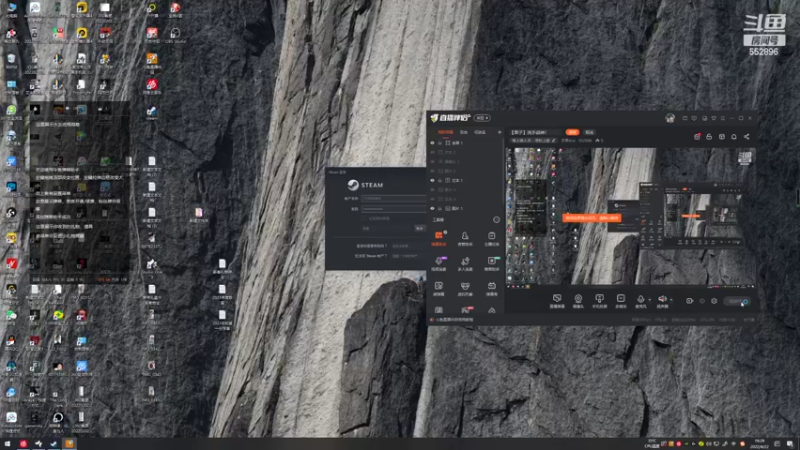Screen dimensions: 800x450
Task: Open stream settings gear icon
Action: [x=714, y=301]
